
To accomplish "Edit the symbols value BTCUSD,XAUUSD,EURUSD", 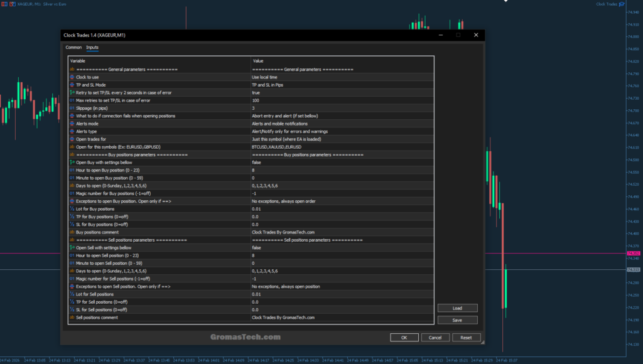I will pos(342,147).
